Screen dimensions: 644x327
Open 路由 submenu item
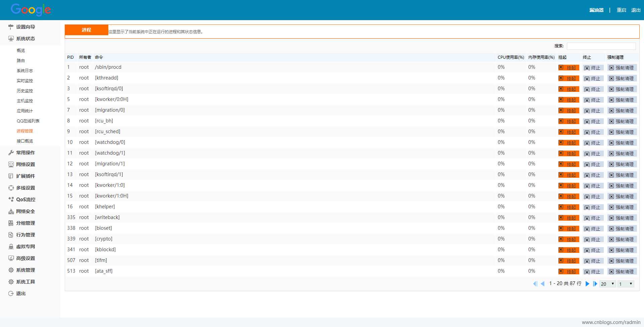pos(21,61)
